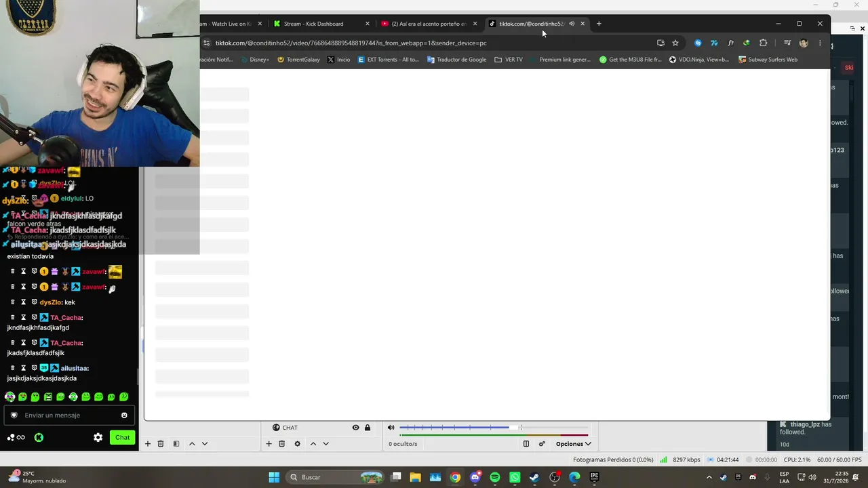Viewport: 868px width, 488px height.
Task: Toggle the lock on CHAT source
Action: coord(368,428)
